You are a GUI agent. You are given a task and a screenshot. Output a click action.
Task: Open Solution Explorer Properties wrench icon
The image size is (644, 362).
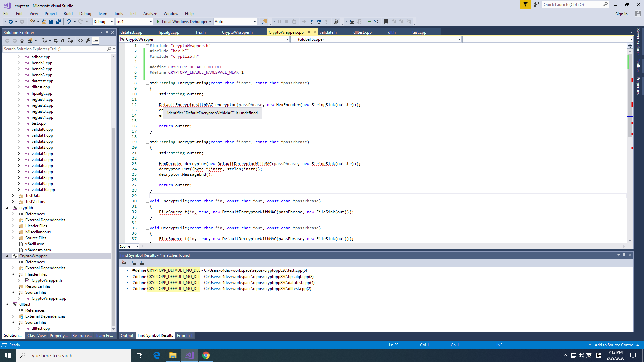(x=88, y=41)
